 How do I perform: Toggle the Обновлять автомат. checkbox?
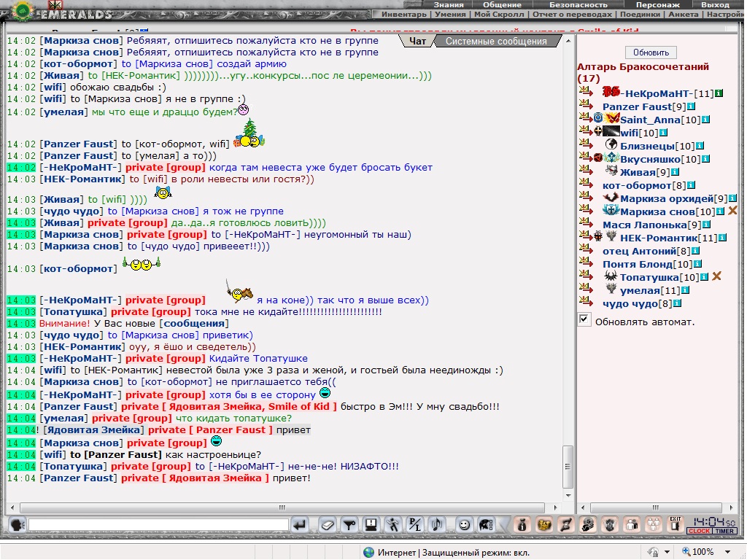pos(584,320)
